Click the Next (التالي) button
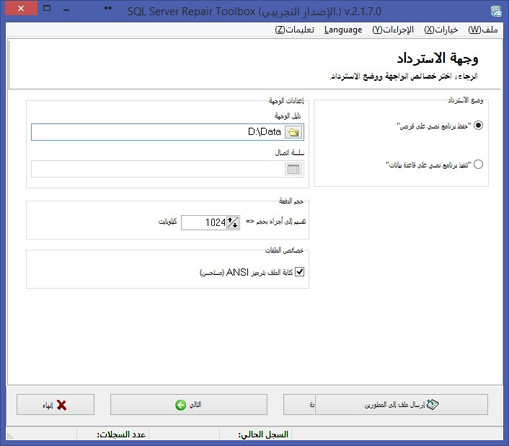The image size is (509, 446). [x=189, y=405]
